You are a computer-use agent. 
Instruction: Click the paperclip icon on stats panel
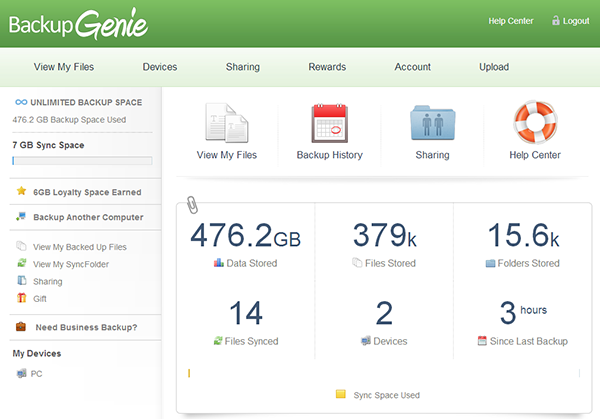pos(192,205)
